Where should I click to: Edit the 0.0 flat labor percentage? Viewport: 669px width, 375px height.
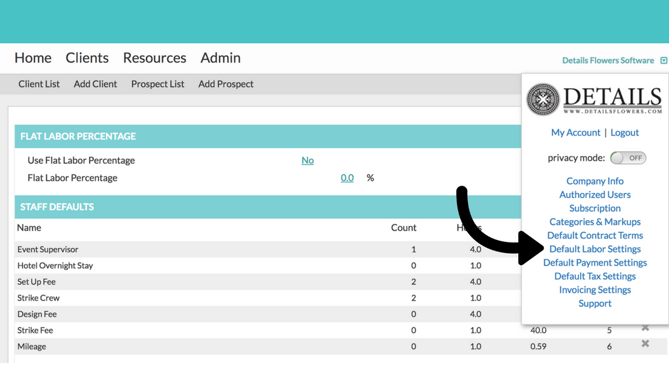pyautogui.click(x=347, y=178)
